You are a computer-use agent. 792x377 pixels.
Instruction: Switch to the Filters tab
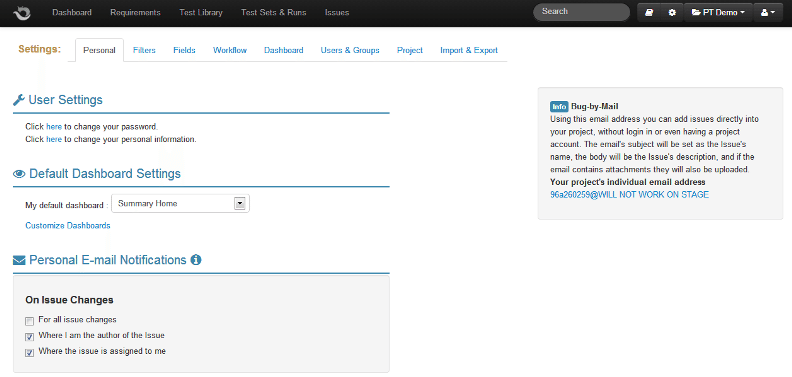pyautogui.click(x=144, y=50)
